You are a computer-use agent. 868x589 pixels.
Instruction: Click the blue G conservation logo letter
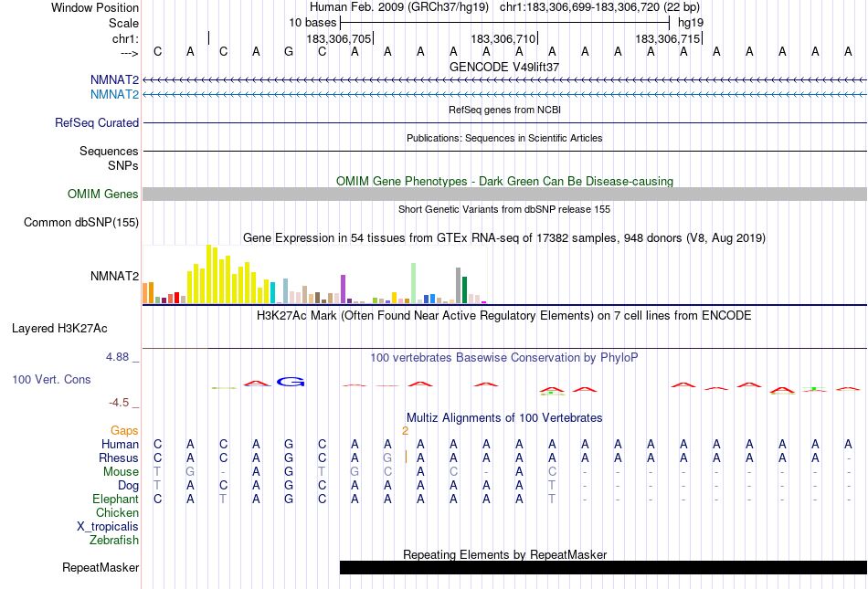(x=291, y=382)
